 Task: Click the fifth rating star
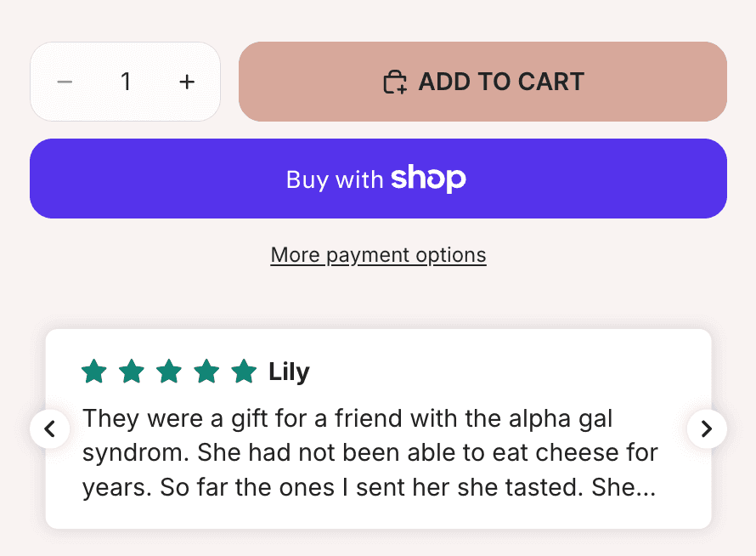244,372
